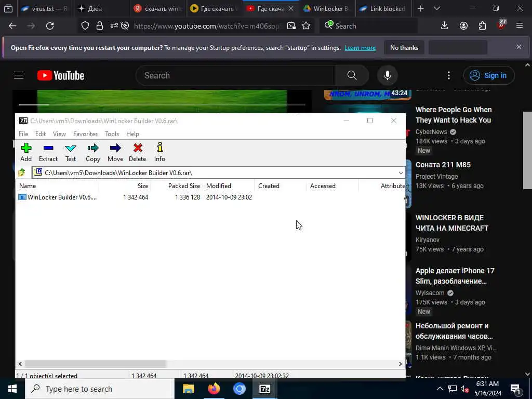Open YouTube settings three-dot menu
This screenshot has height=399, width=532.
(448, 75)
